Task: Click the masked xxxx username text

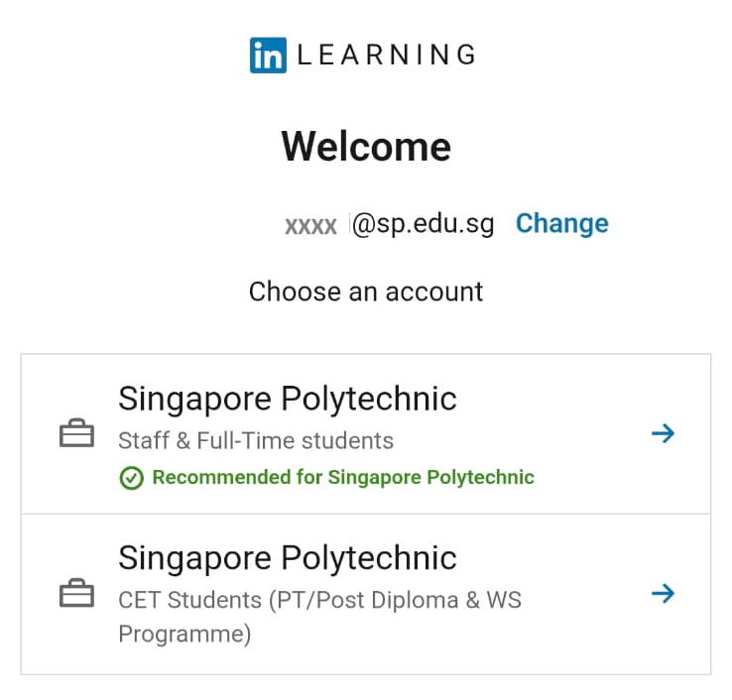Action: 311,225
